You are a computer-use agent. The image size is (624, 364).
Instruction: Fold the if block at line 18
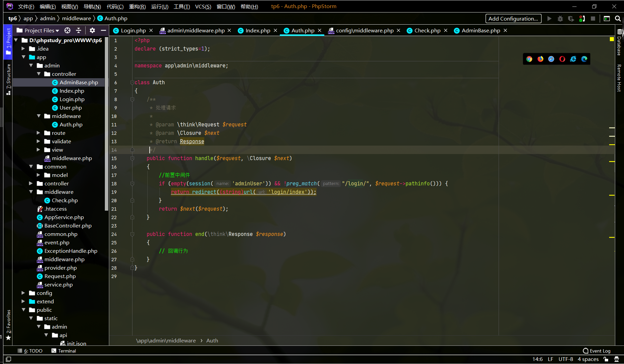tap(132, 183)
